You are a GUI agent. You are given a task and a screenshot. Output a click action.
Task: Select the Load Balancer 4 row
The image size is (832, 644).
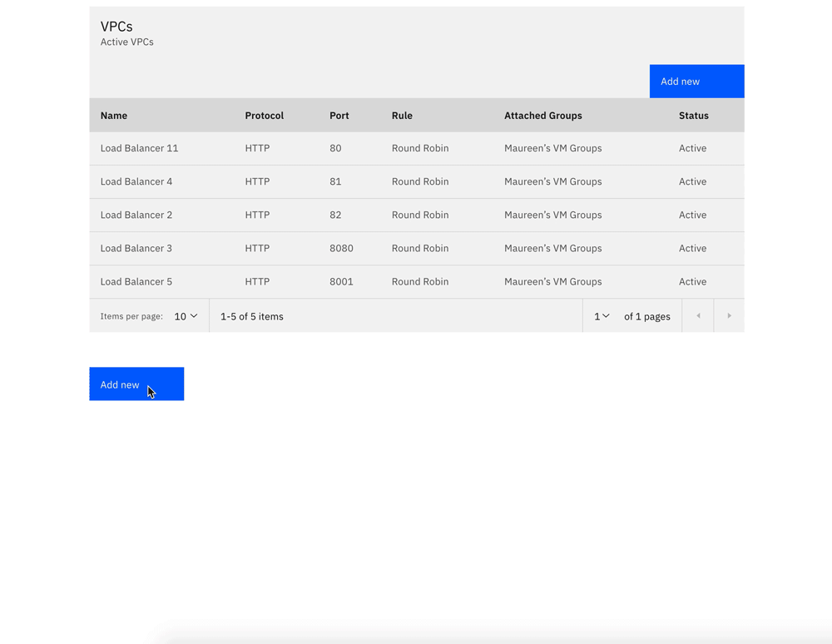[136, 181]
